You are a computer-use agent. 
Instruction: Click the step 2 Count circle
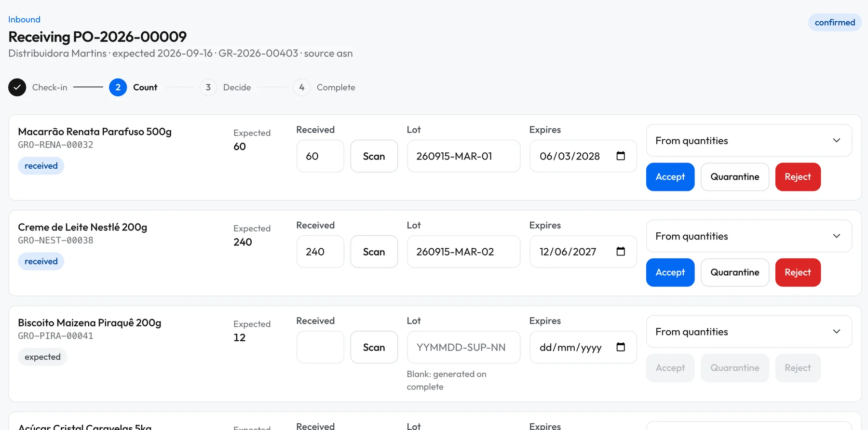(x=118, y=87)
